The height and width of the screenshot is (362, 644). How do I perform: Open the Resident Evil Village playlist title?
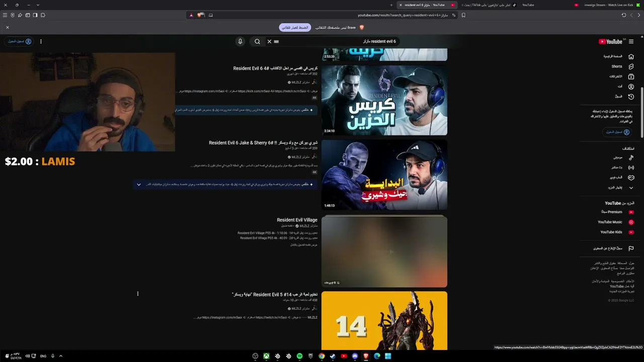coord(297,220)
